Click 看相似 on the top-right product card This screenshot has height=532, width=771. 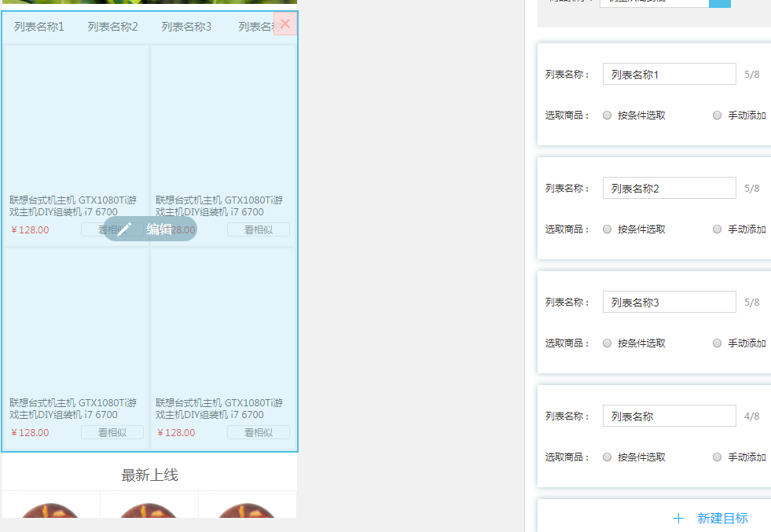(259, 229)
